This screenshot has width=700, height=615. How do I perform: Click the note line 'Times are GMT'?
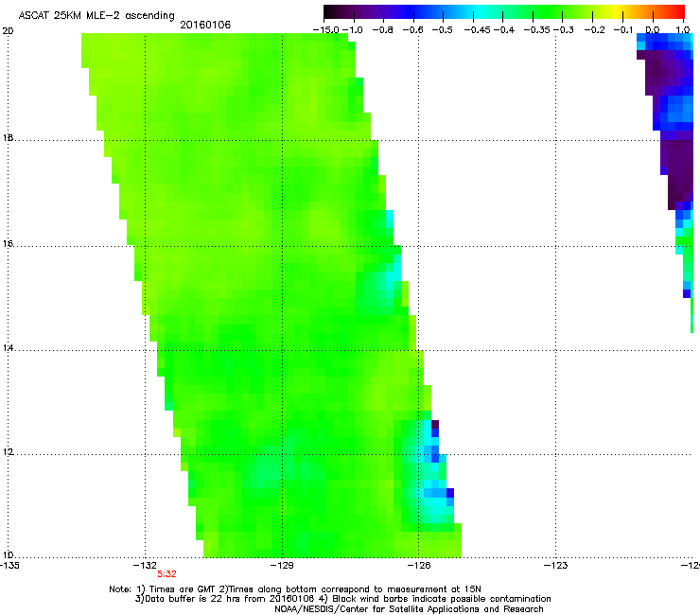point(295,589)
